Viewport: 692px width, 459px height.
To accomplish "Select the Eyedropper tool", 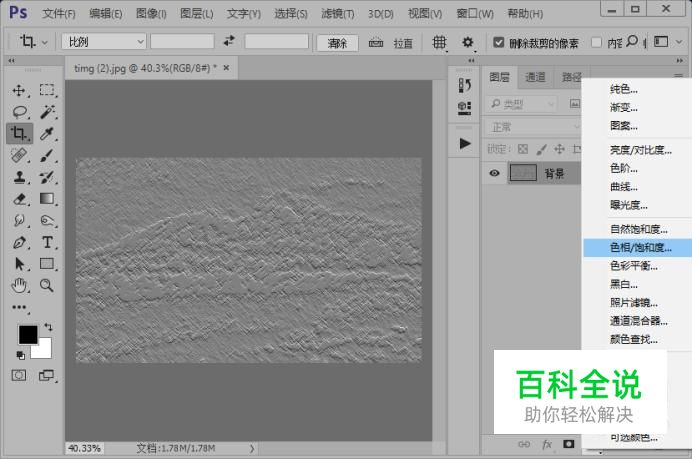I will [x=47, y=134].
